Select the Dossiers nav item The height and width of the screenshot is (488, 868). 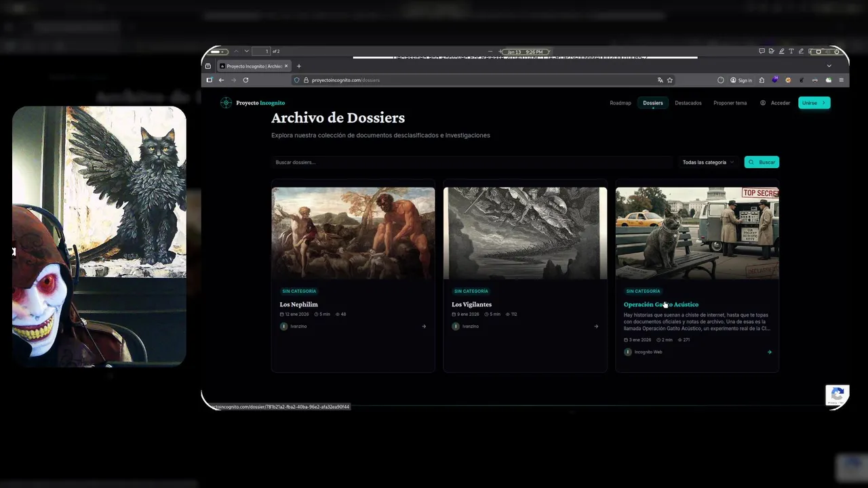pyautogui.click(x=652, y=103)
